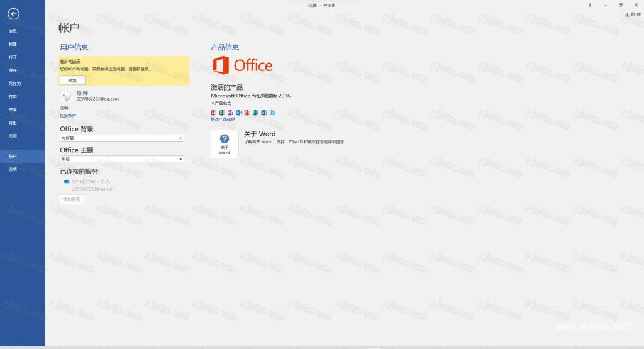This screenshot has width=644, height=349.
Task: Select 导出 in the sidebar
Action: coord(13,123)
